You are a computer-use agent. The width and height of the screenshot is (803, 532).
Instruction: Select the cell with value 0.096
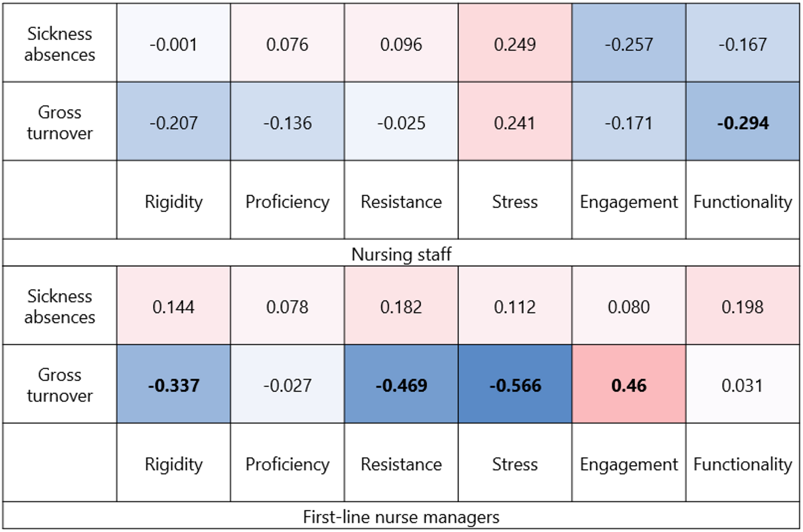(x=401, y=44)
